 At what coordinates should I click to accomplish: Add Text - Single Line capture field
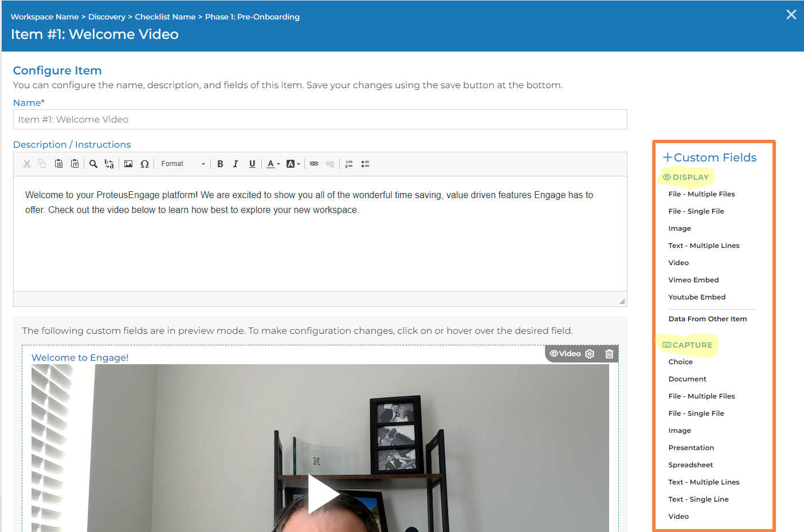699,499
